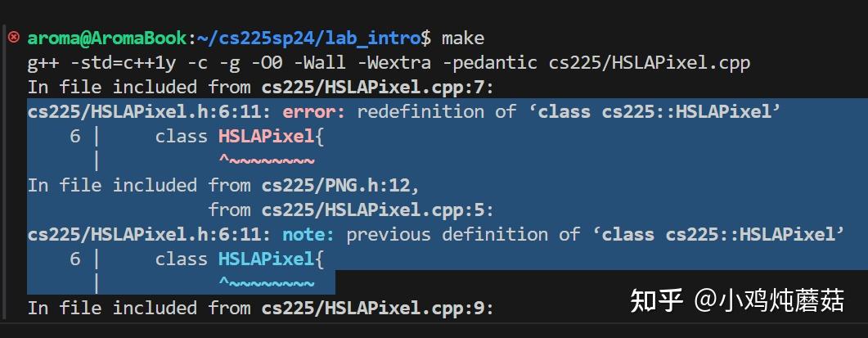Click the red command-failed icon beside the prompt
The height and width of the screenshot is (338, 868).
[x=14, y=38]
